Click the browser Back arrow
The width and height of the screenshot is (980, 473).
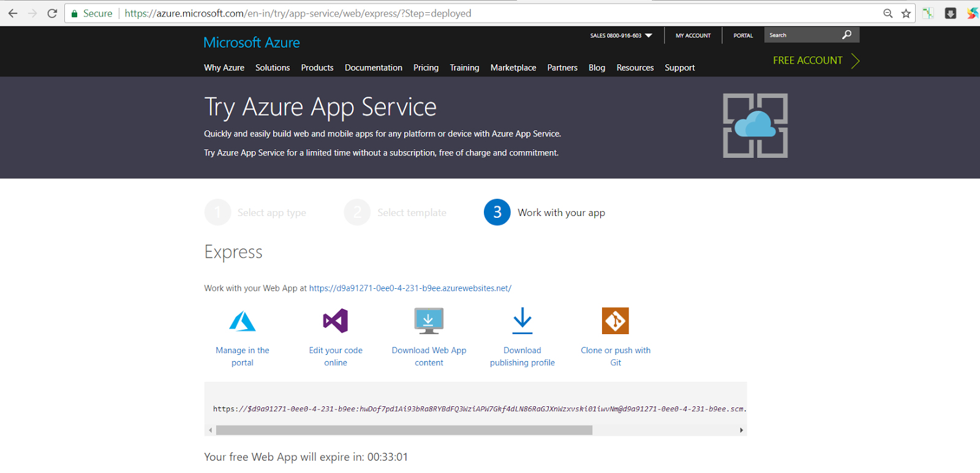point(13,13)
